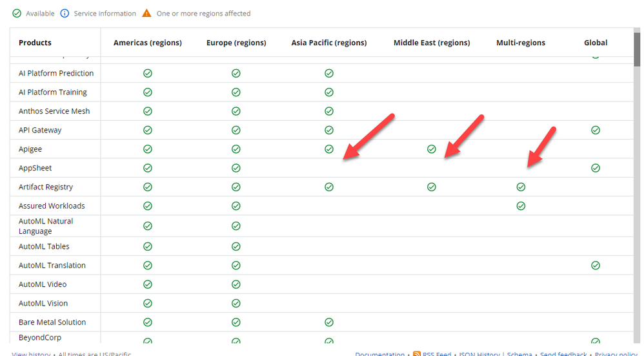Select the AutoML Tables product name
Screen dimensions: 644x356
44,246
